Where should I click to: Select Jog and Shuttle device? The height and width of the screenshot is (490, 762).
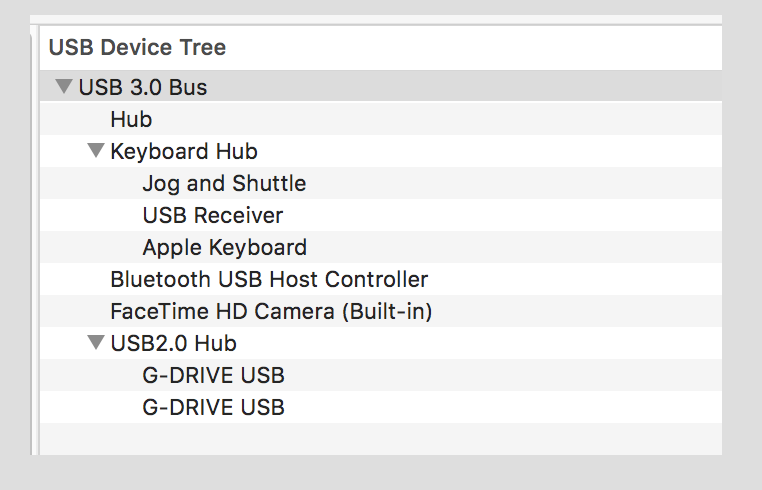(224, 183)
